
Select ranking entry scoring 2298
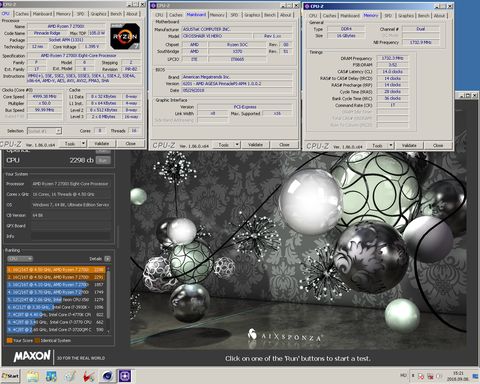56,269
